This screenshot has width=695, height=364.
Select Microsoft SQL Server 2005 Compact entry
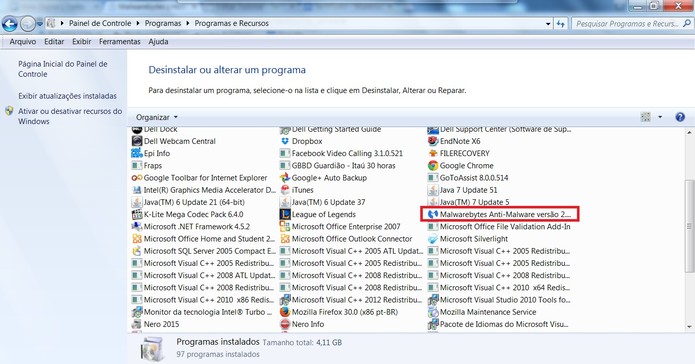click(204, 250)
